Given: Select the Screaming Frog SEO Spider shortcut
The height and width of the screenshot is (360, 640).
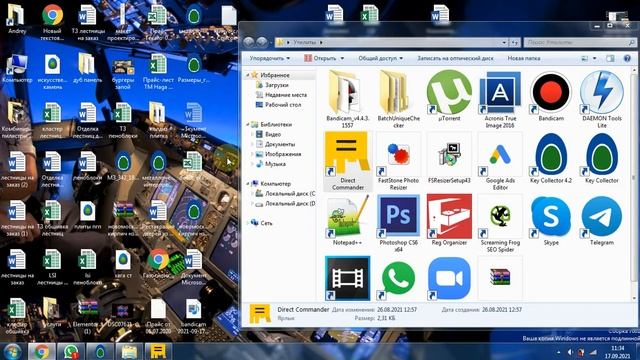Looking at the screenshot, I should (500, 224).
